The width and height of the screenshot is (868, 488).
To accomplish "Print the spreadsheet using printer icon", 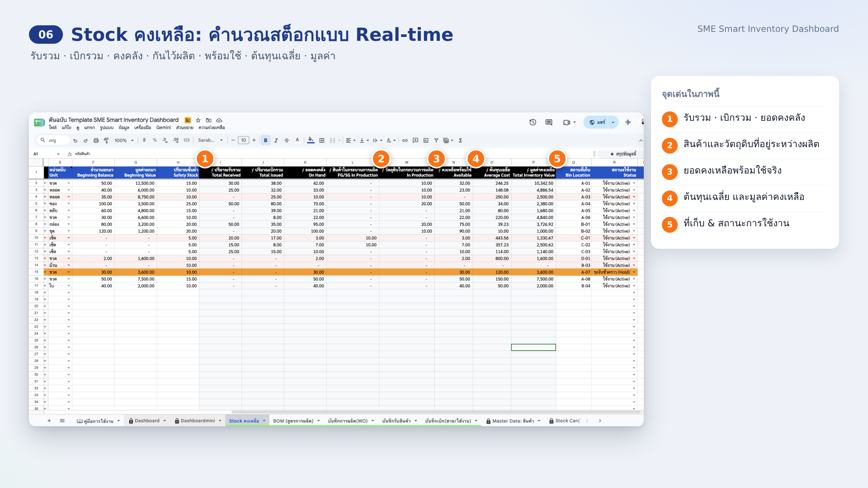I will pyautogui.click(x=96, y=141).
